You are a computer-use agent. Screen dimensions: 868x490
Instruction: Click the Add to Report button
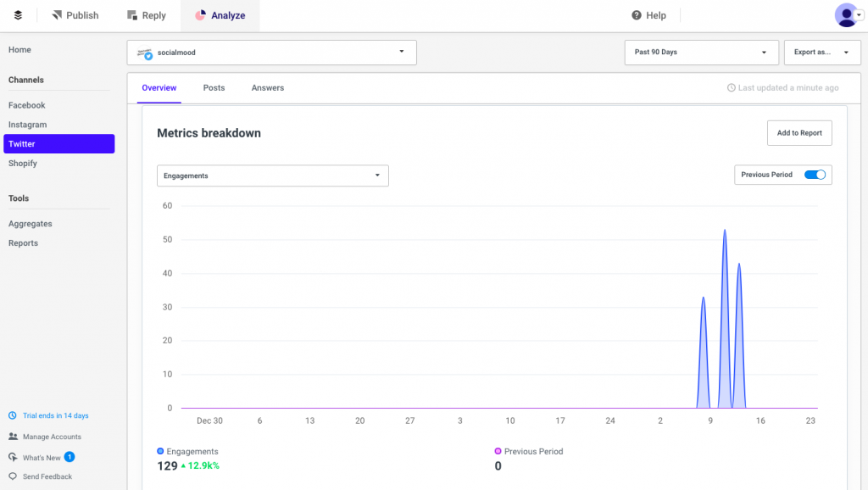[x=799, y=133]
